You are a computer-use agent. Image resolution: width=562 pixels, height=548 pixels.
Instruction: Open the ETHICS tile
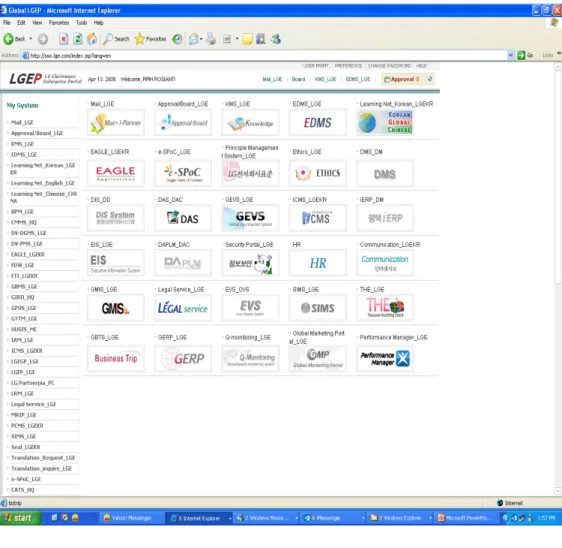pos(318,173)
